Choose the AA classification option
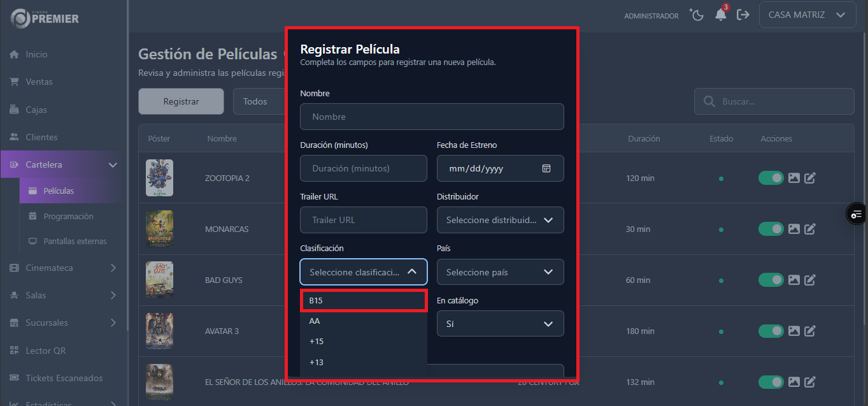868x406 pixels. (x=363, y=321)
